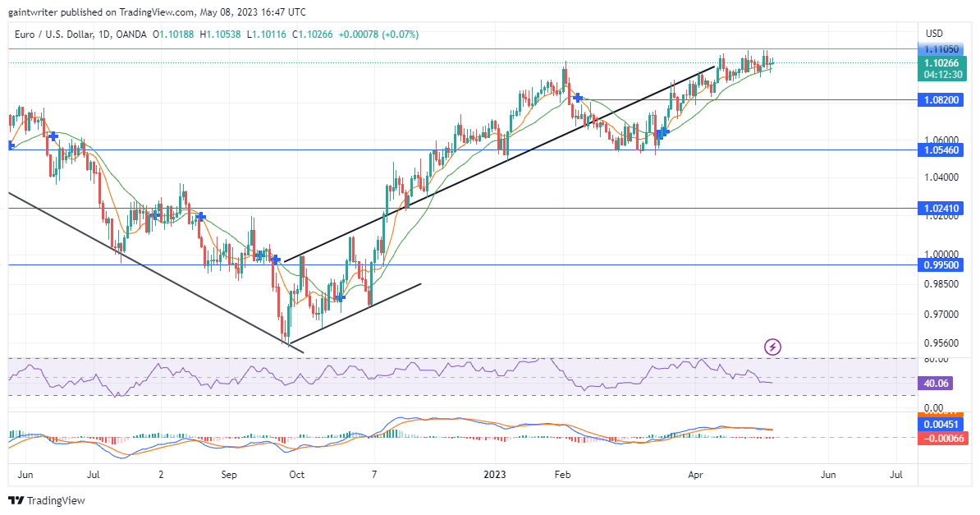980x515 pixels.
Task: Select the Euro / U.S. Dollar symbol title
Action: click(x=53, y=34)
